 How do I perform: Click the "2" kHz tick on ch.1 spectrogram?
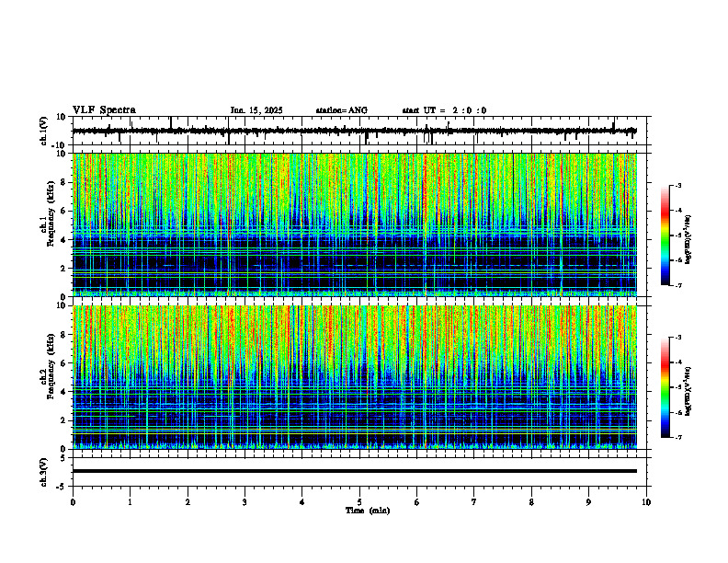pos(64,268)
